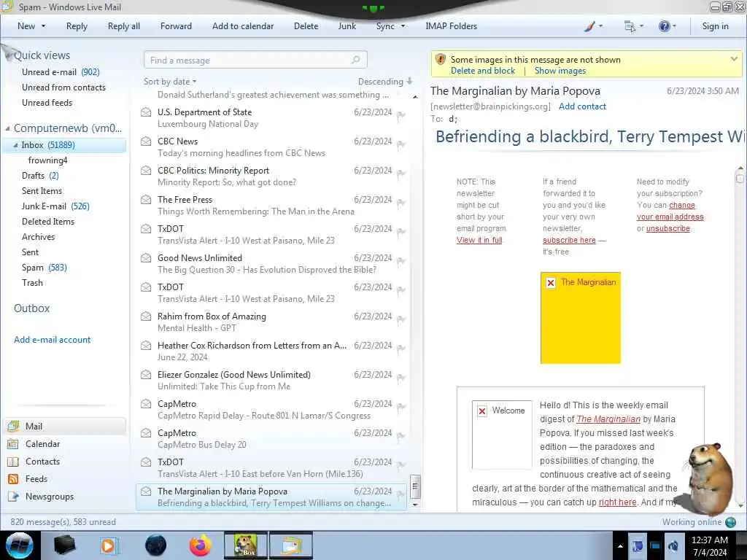Toggle Descending sort order

coord(385,82)
